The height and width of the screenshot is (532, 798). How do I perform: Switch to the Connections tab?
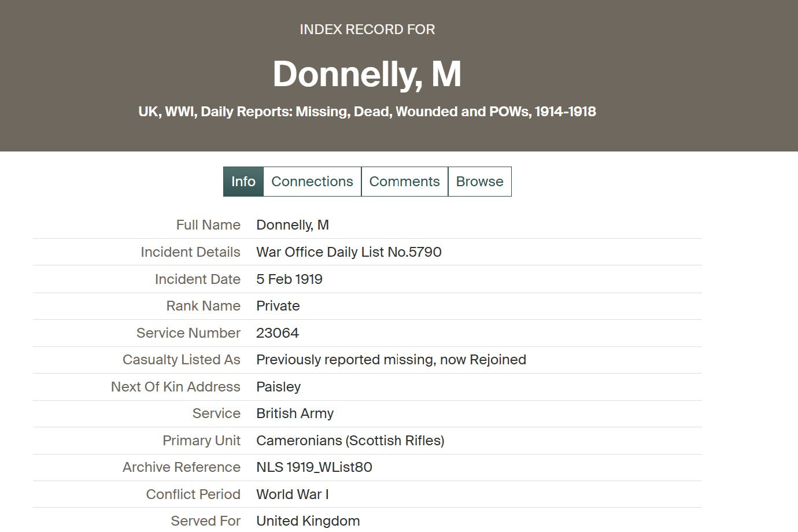(312, 182)
